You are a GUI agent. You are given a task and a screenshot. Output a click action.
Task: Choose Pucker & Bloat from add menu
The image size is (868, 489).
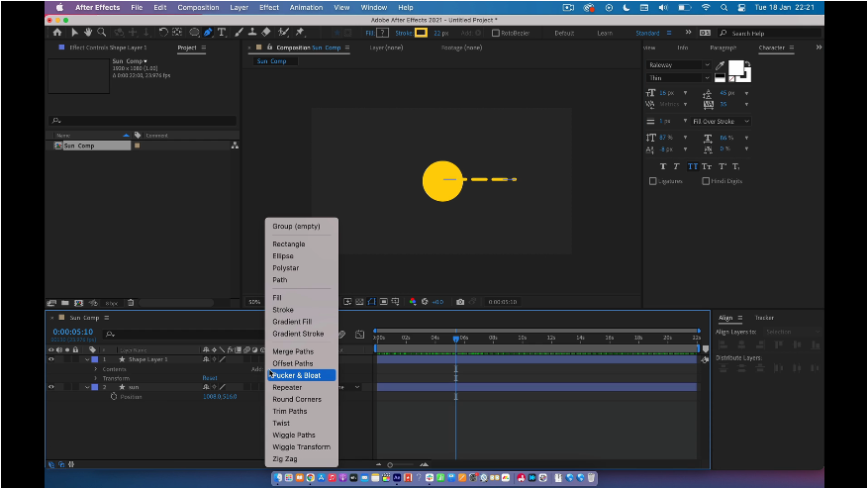pyautogui.click(x=302, y=375)
